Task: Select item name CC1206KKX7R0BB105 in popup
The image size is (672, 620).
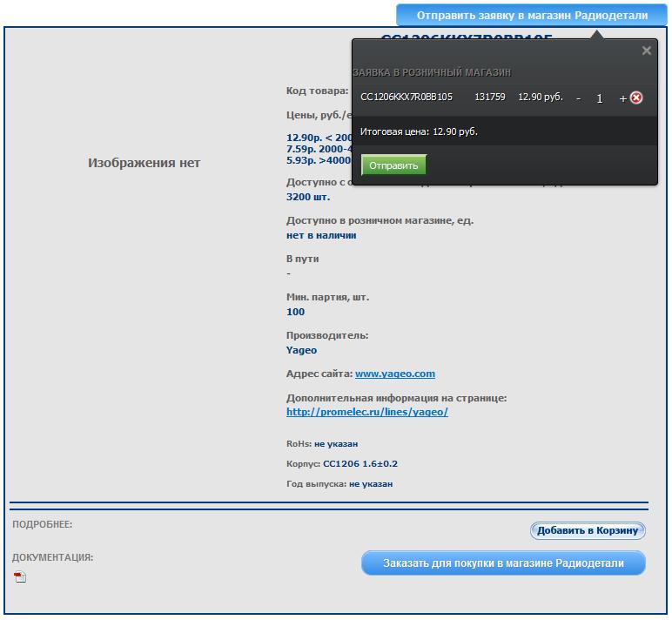Action: (x=406, y=98)
